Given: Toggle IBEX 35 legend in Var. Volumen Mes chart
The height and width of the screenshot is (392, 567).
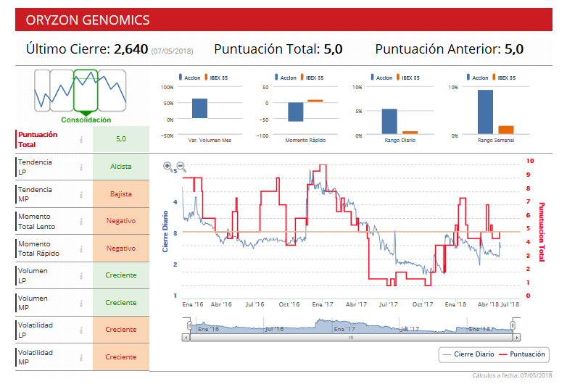Looking at the screenshot, I should (216, 78).
